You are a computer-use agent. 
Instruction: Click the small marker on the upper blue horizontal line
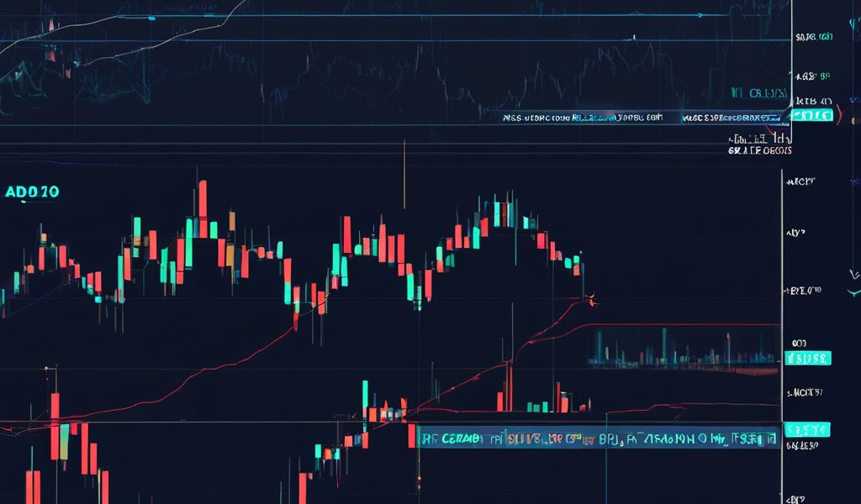click(x=633, y=38)
